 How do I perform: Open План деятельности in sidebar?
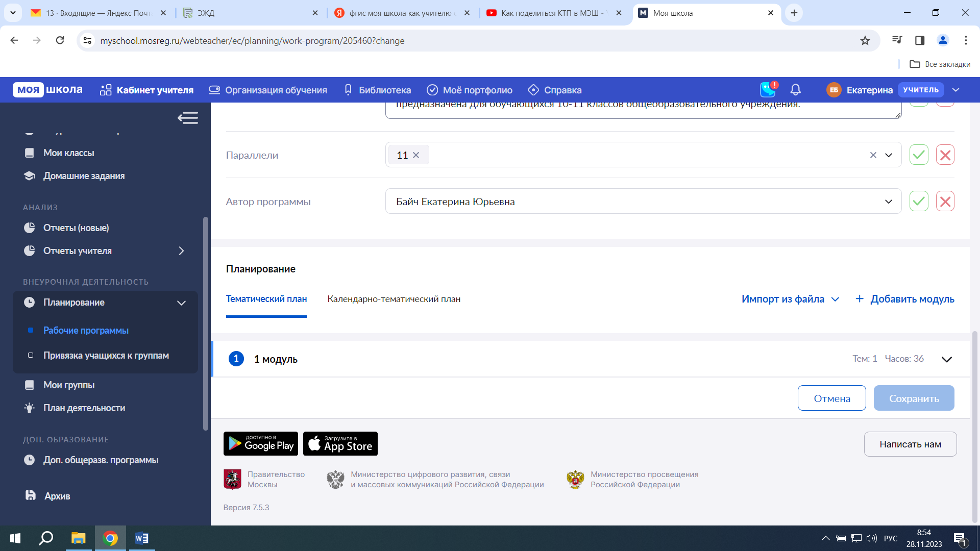coord(84,408)
